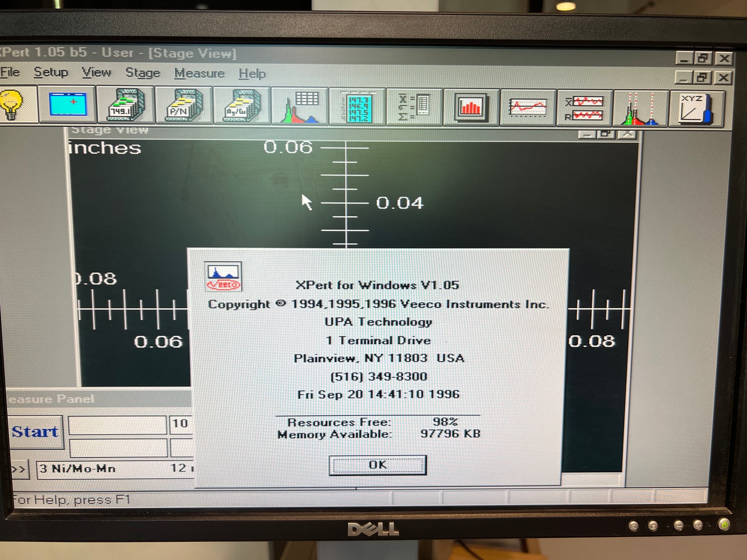Open the statistics summary icon
Viewport: 747px width, 560px height.
[x=415, y=108]
